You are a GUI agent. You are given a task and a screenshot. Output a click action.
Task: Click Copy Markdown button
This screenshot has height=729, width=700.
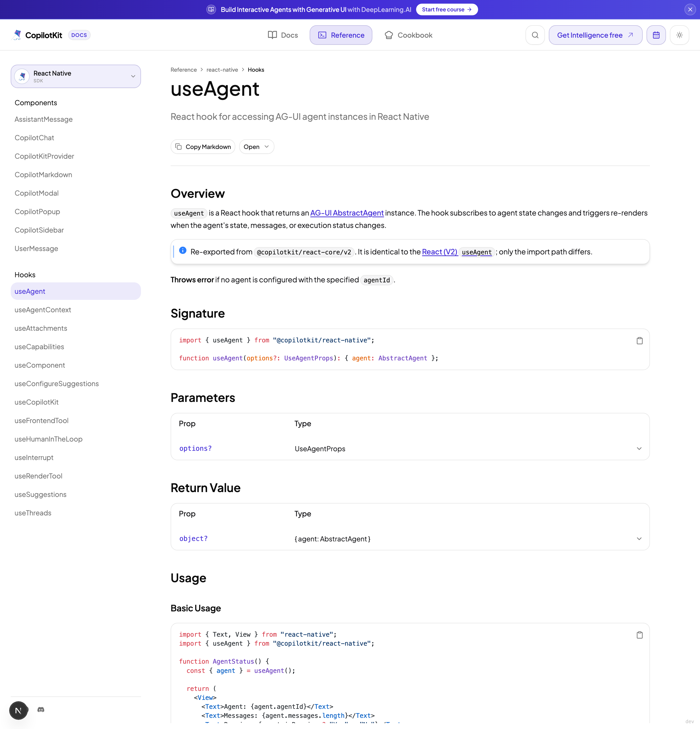pos(203,147)
